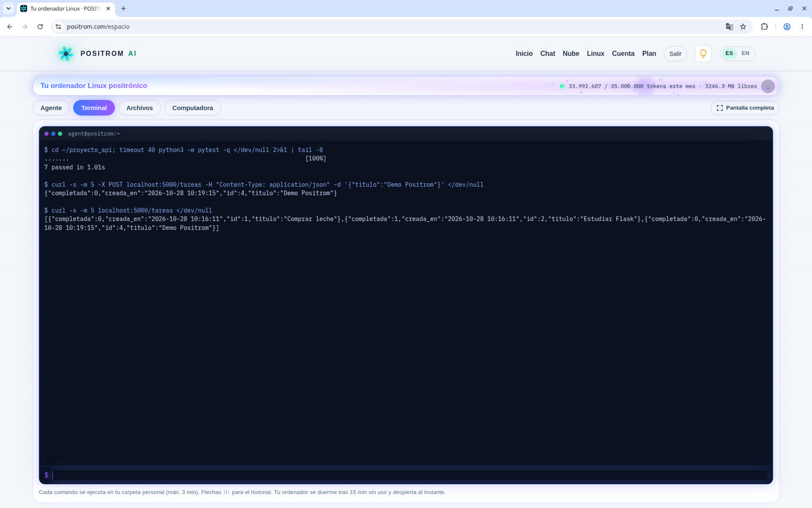
Task: Click the "Tu ordenador Linux positrónico" heading
Action: point(94,86)
